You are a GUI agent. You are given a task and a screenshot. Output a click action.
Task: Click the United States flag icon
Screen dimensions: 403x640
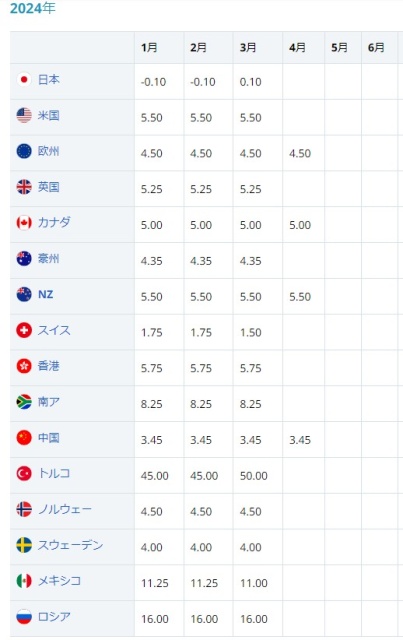24,115
